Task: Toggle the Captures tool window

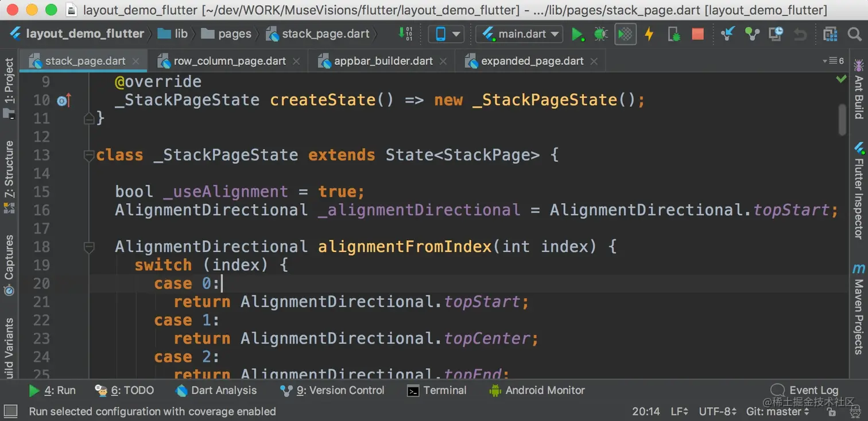Action: coord(9,264)
